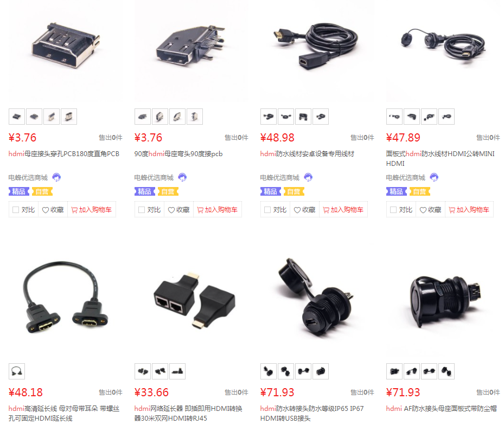This screenshot has width=504, height=425.
Task: Click the heart 收藏 icon for hdmi防水线材安卓设备 product
Action: (x=297, y=210)
